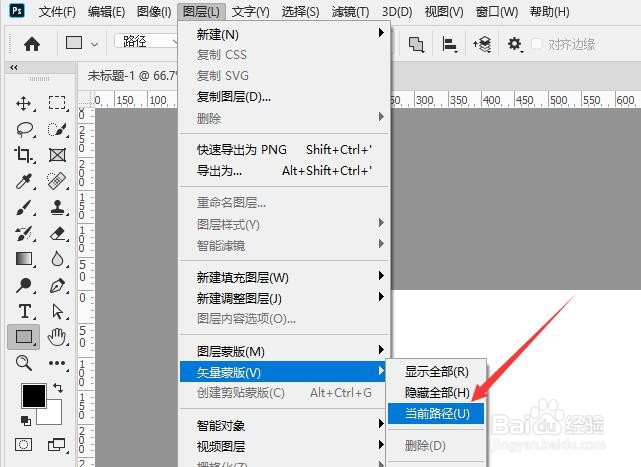Select the Pen tool
Viewport: 641px width, 467px height.
(x=57, y=285)
